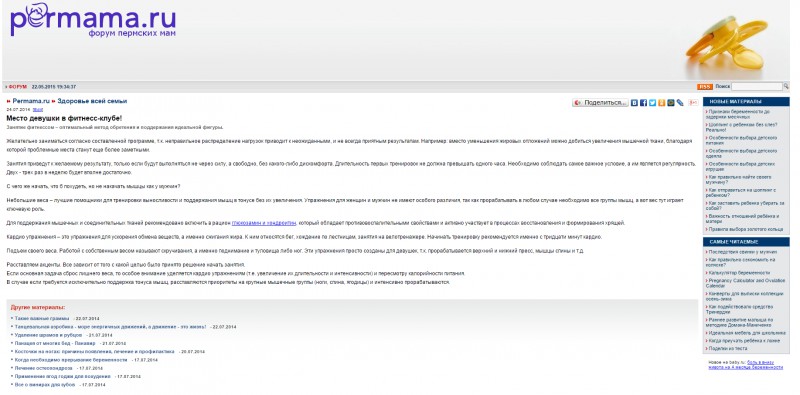This screenshot has width=800, height=395.
Task: Open Косточки на ногах related article
Action: point(94,352)
